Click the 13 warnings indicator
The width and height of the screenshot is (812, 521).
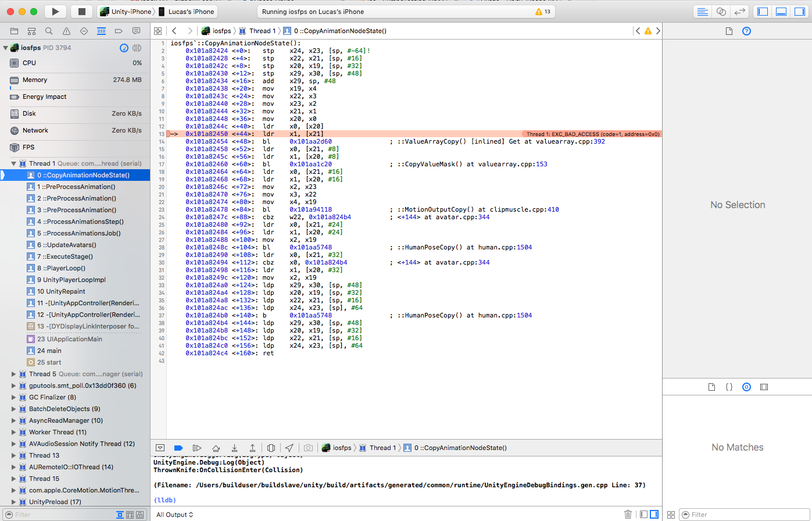pos(542,12)
